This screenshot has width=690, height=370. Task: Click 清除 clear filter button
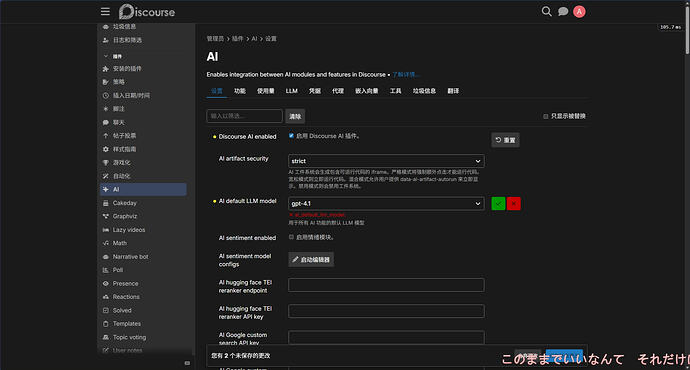295,116
